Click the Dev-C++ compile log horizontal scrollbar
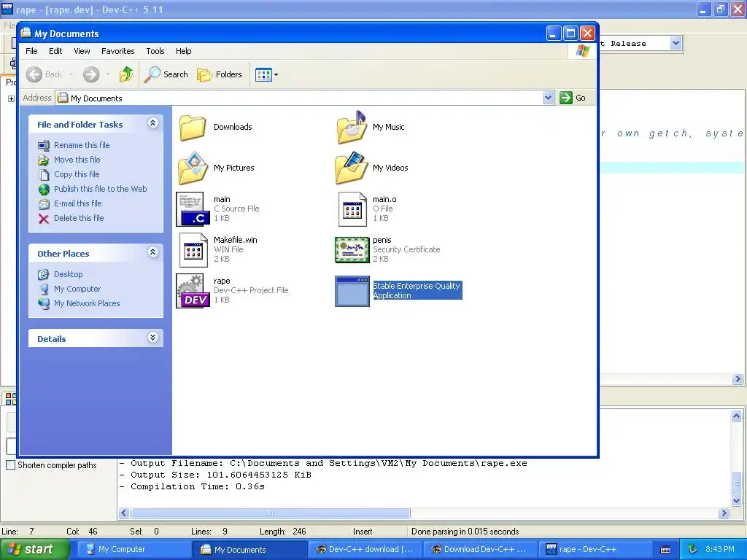This screenshot has height=560, width=747. point(271,513)
